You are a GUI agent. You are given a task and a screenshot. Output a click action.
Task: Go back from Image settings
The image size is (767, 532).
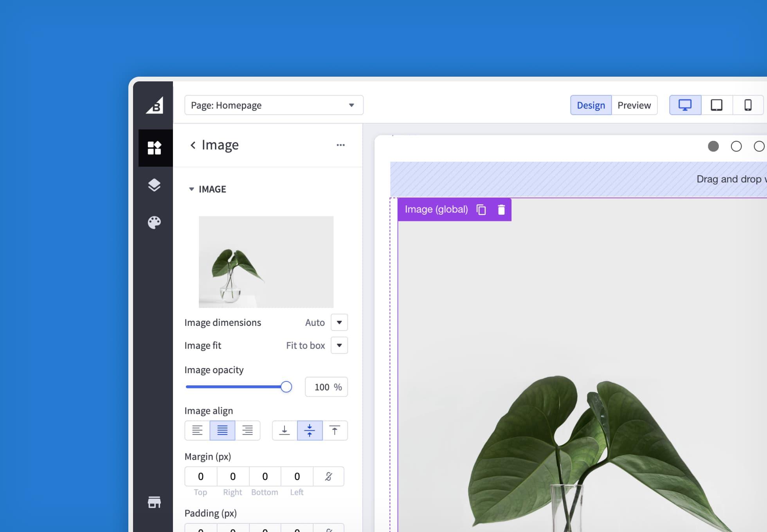(193, 145)
